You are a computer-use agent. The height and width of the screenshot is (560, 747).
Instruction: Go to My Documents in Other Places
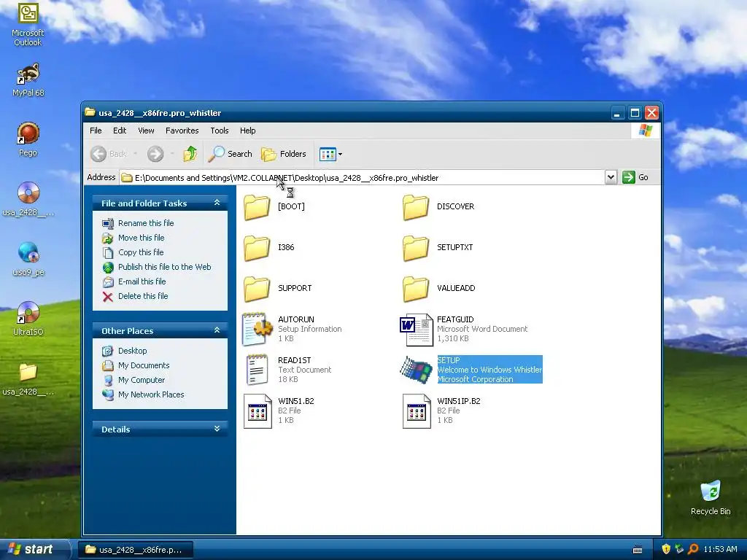click(144, 365)
